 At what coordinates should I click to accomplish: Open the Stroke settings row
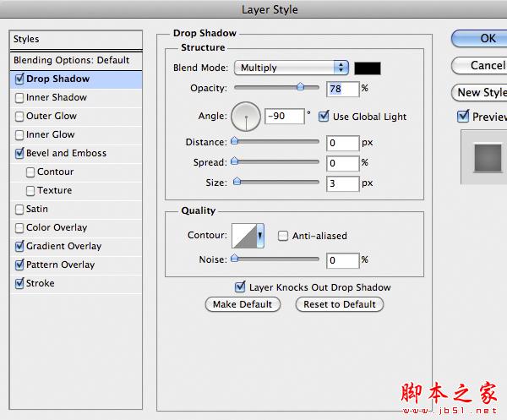(76, 284)
